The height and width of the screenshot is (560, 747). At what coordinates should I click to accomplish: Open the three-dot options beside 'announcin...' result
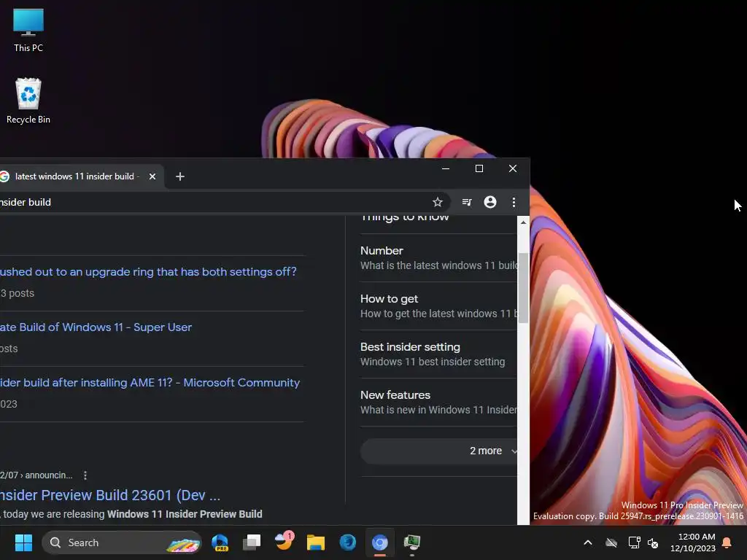pos(85,475)
